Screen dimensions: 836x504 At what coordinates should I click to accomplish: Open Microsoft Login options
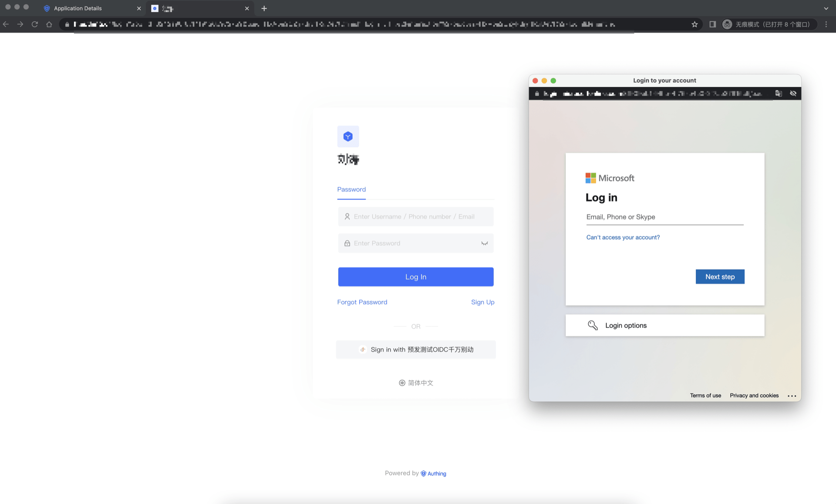click(x=626, y=326)
